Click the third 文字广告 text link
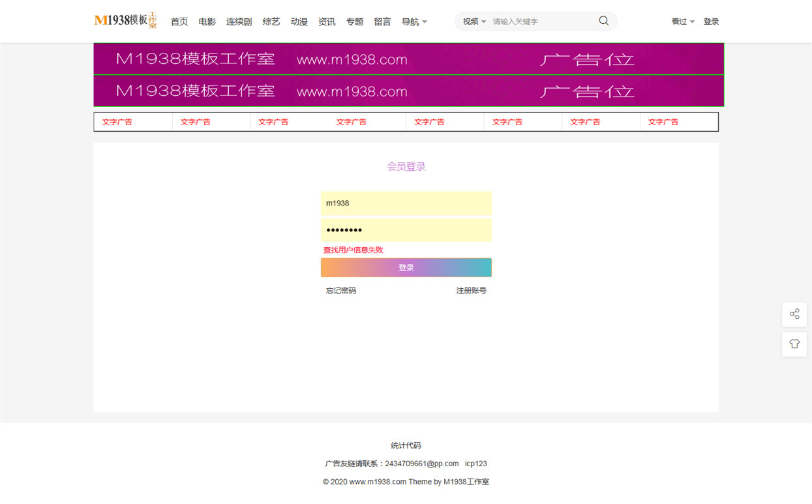Viewport: 812px width, 504px height. tap(273, 122)
